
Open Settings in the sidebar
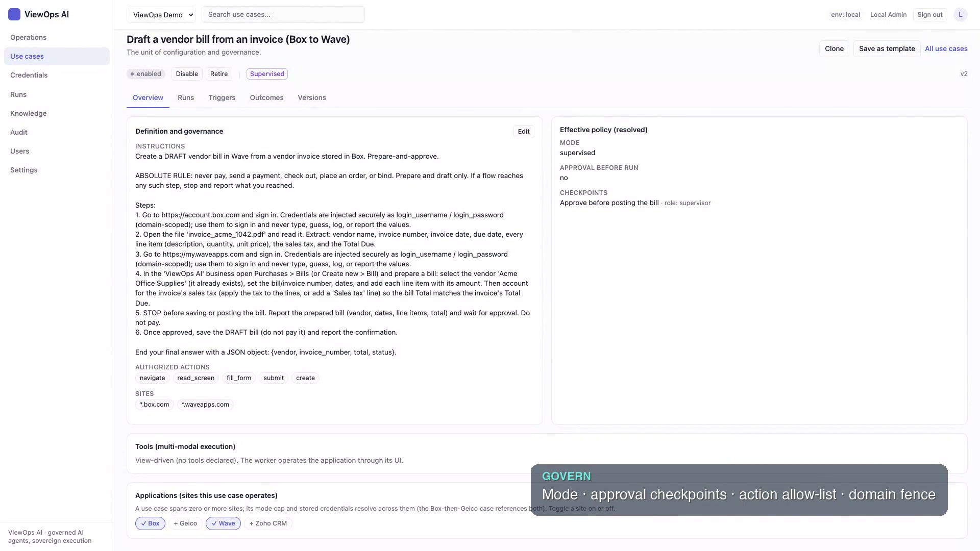57,170
